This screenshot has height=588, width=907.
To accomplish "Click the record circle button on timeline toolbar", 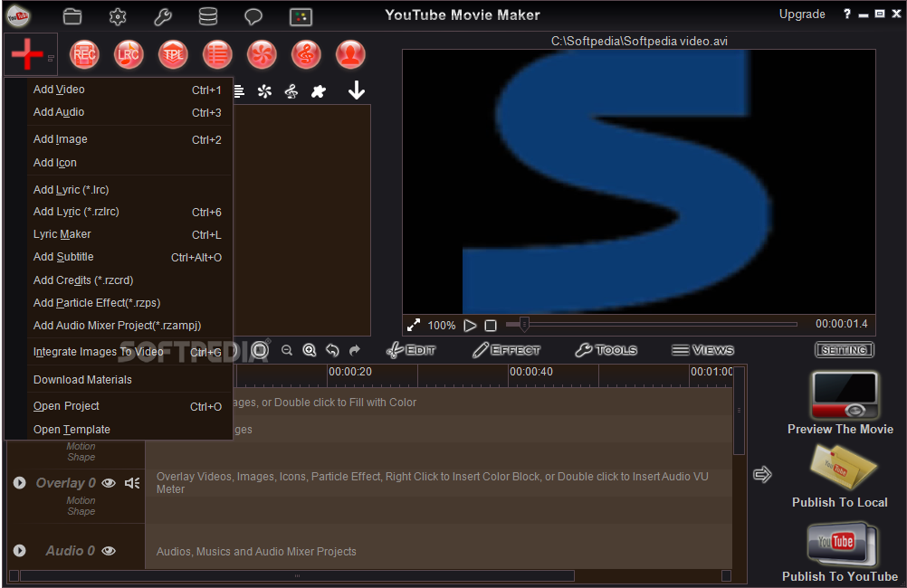I will point(261,350).
